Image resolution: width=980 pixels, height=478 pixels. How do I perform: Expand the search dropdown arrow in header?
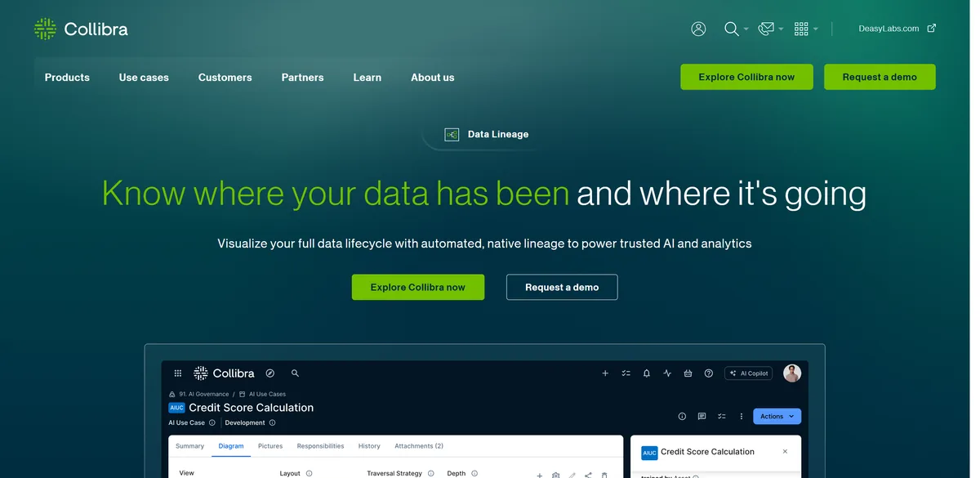[746, 29]
